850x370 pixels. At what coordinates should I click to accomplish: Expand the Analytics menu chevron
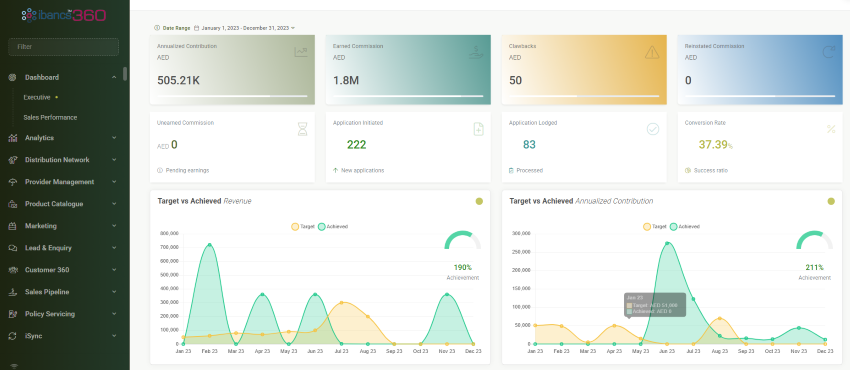pos(114,138)
